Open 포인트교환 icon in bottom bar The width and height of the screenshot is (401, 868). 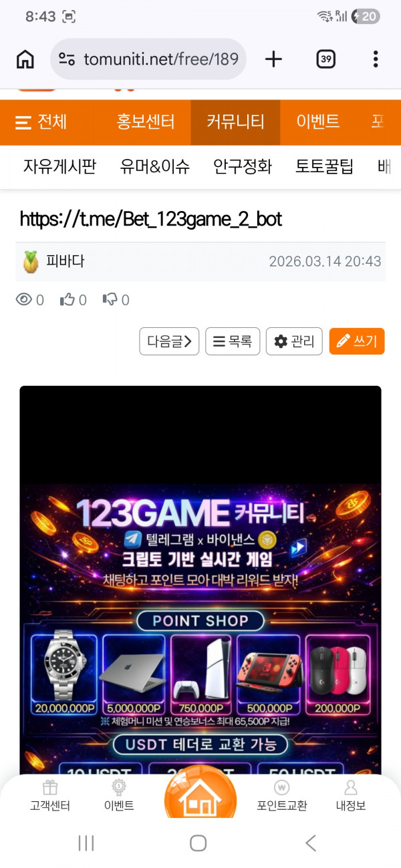(x=282, y=796)
